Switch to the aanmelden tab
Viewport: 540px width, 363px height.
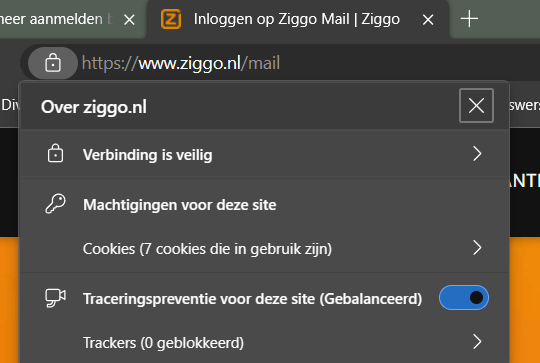(57, 19)
